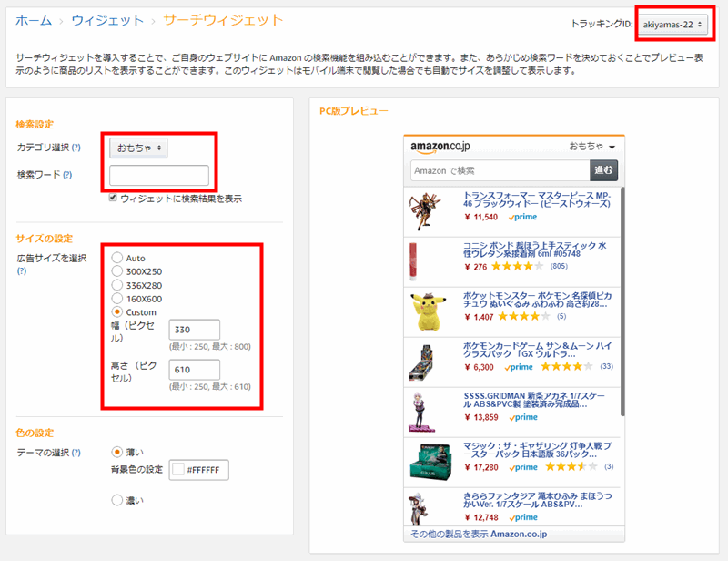Click the prime badge on SSSS.GRIDMAN item

[523, 417]
